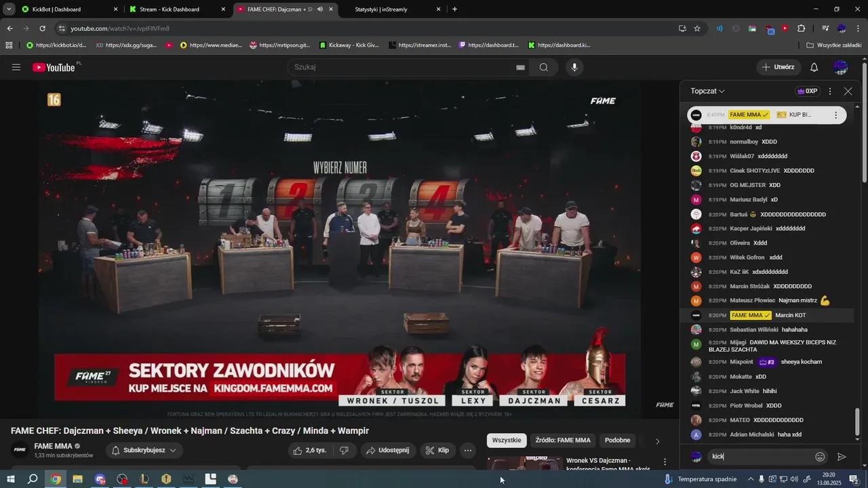
Task: Click FAME MMA channel avatar
Action: coord(20,450)
